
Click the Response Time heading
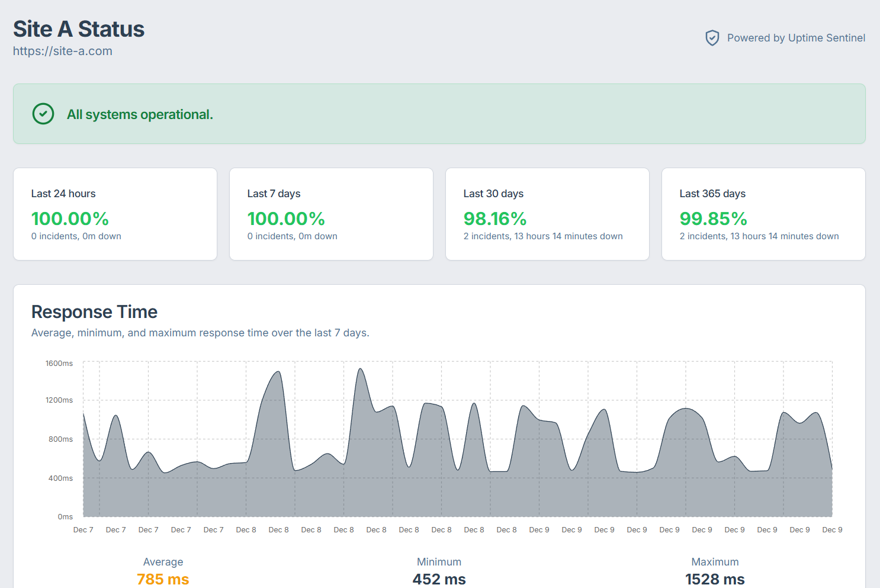tap(94, 312)
